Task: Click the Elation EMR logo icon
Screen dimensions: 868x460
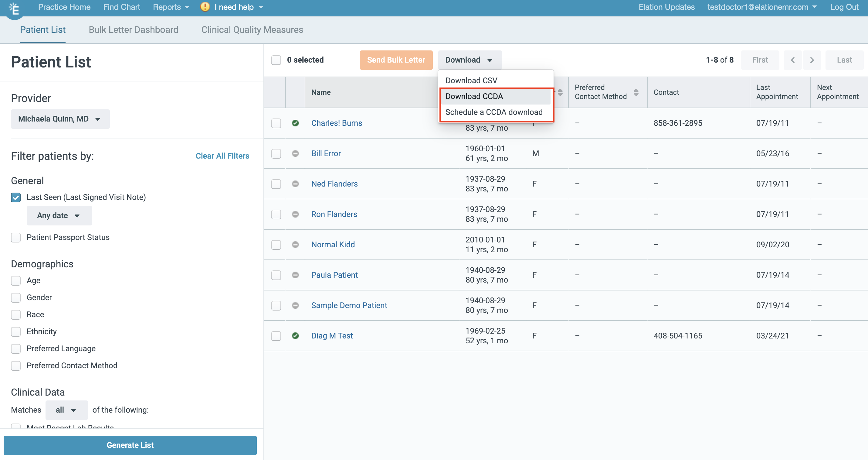Action: click(15, 8)
